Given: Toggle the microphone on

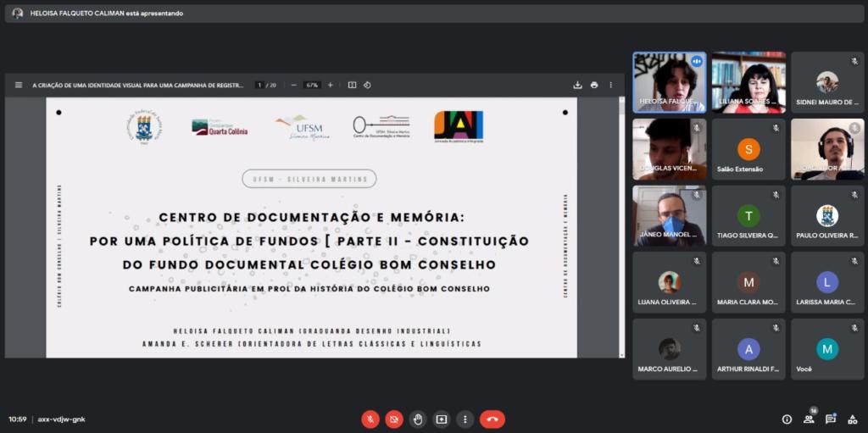Looking at the screenshot, I should pyautogui.click(x=370, y=419).
